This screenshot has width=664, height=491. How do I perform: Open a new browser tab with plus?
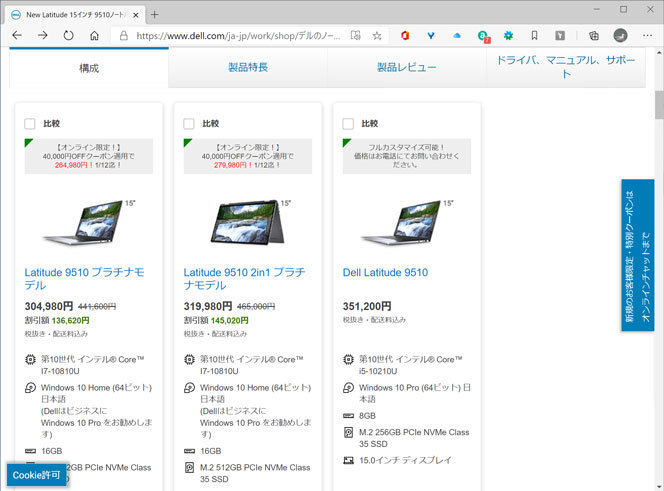[155, 15]
